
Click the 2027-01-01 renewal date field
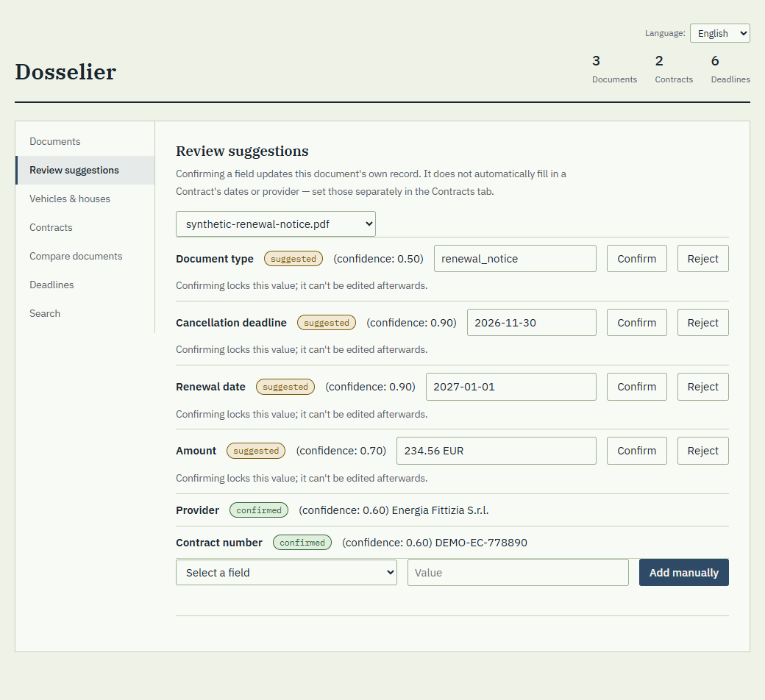pos(510,387)
